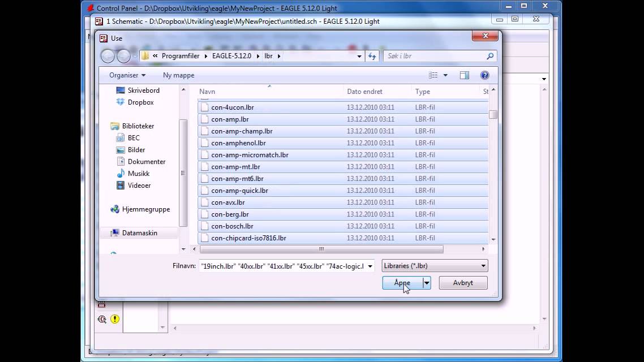This screenshot has height=362, width=644.
Task: Click the navigation pane vertical scrollbar thumb
Action: pyautogui.click(x=183, y=173)
